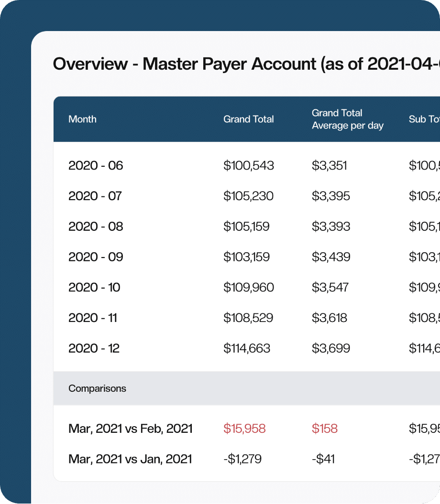Select the $3,351 average per day value
The width and height of the screenshot is (440, 504).
click(329, 165)
